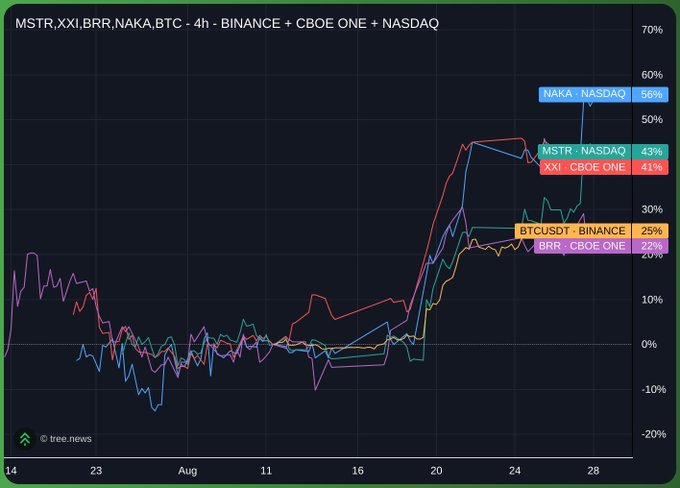Click the BTCUSDT · BINANCE series label
Screen dimensions: 680x488
[572, 230]
